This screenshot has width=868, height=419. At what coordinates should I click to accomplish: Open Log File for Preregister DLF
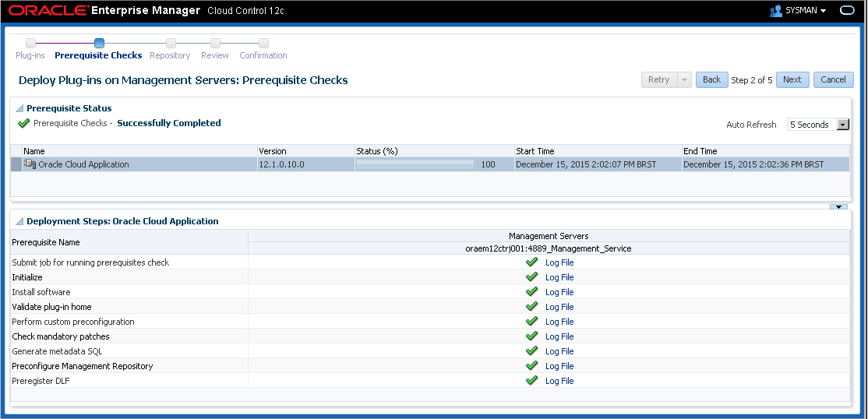tap(559, 381)
